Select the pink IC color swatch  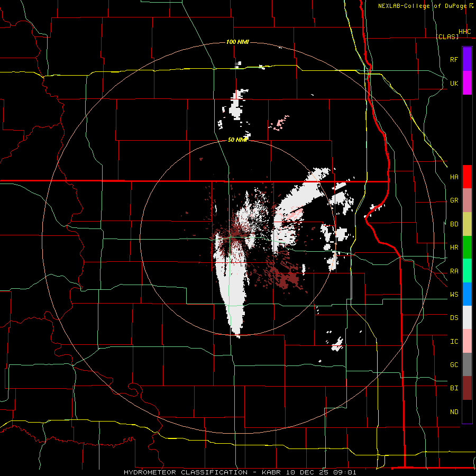click(x=467, y=341)
